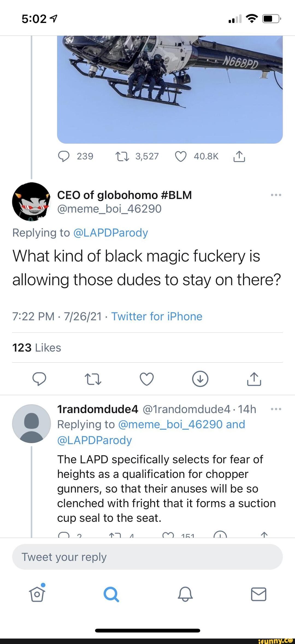Open the Messages envelope icon
The image size is (295, 644).
click(x=259, y=594)
